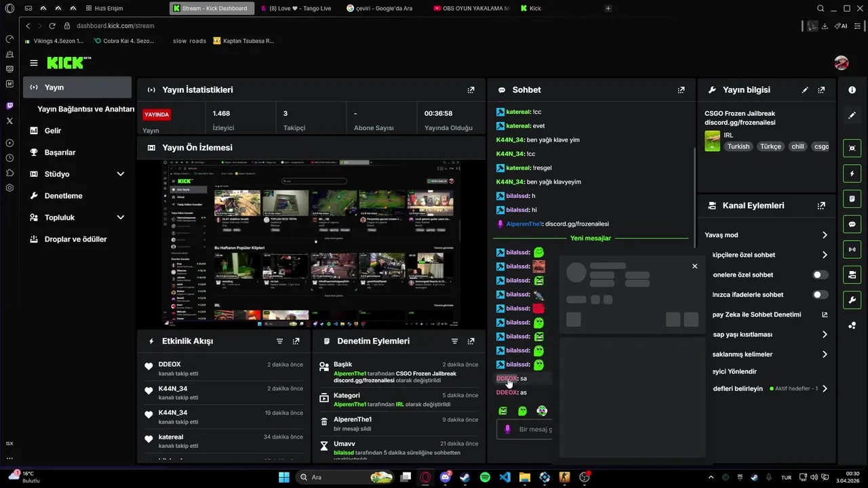
Task: Click Yeni mesajlar divider in chat
Action: [x=590, y=238]
